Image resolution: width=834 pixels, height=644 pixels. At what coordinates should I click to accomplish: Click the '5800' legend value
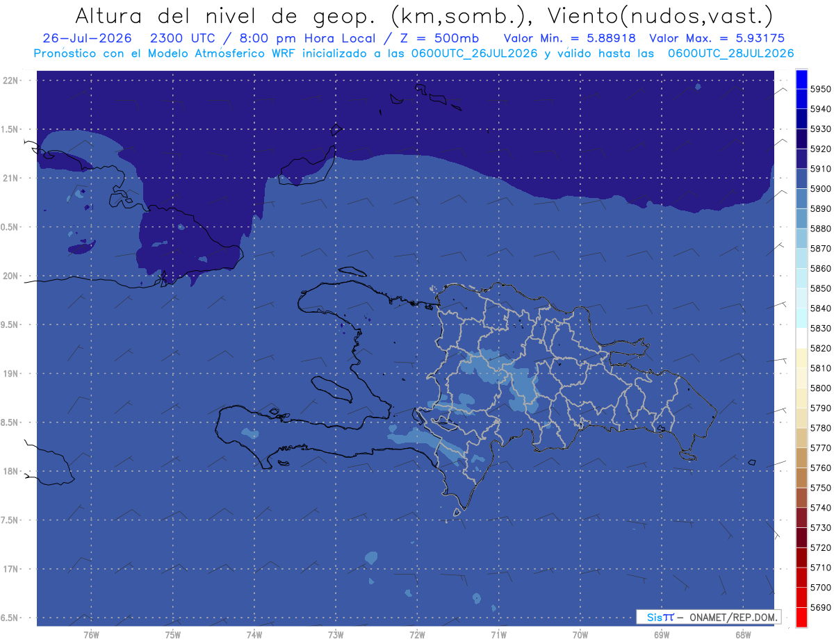coord(821,388)
